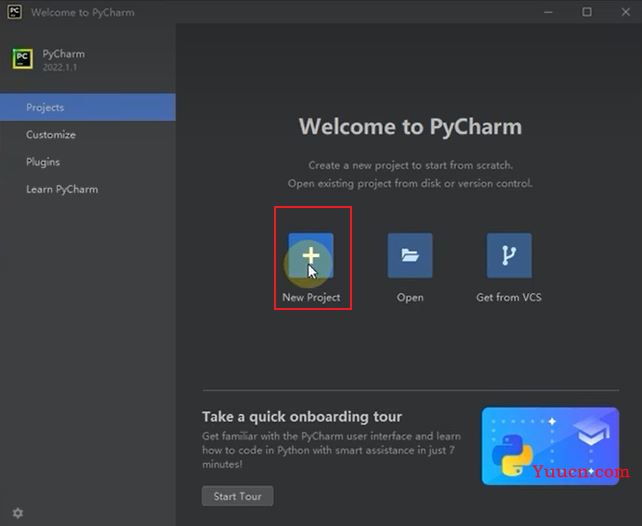The width and height of the screenshot is (642, 526).
Task: Click the Get from VCS branch icon
Action: 509,255
